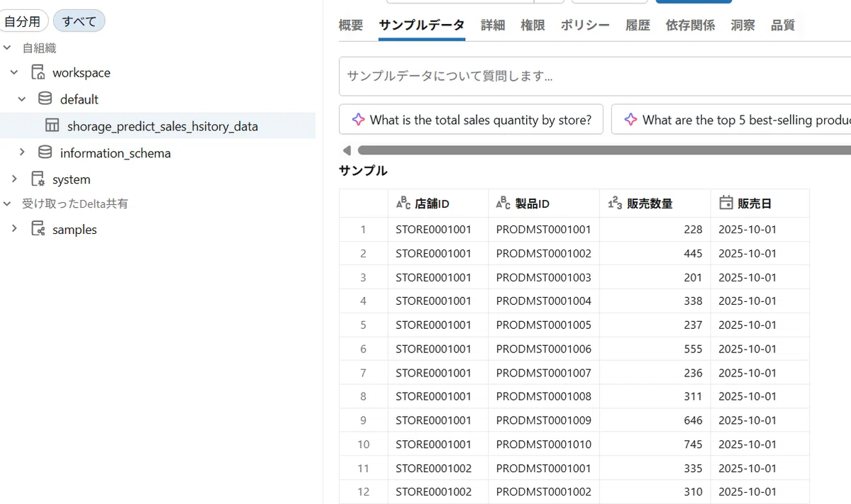Screen dimensions: 851x504
Task: Click the string type icon of 製品ID column
Action: point(504,204)
